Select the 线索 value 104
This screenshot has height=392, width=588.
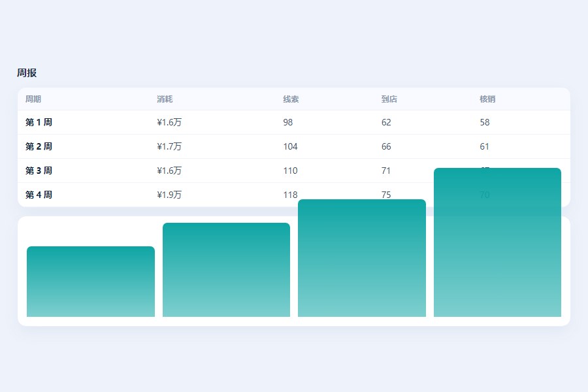[x=290, y=146]
